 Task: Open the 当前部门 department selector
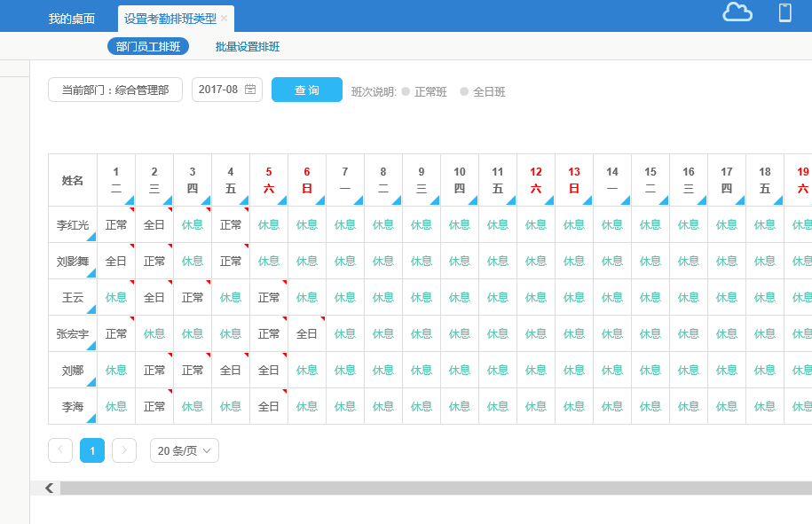pyautogui.click(x=115, y=90)
